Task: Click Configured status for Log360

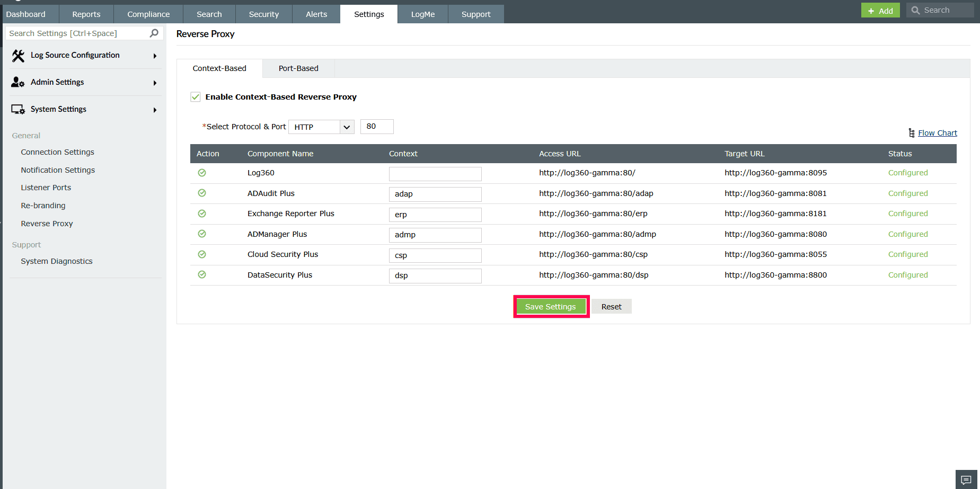Action: [x=908, y=173]
